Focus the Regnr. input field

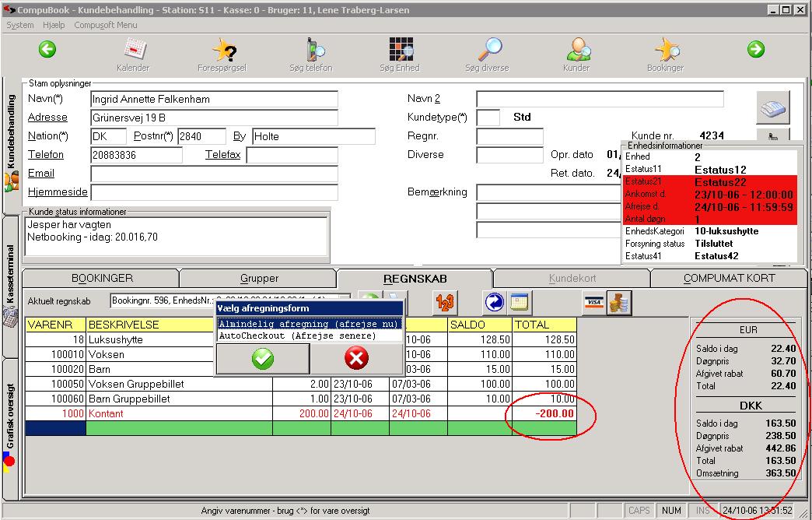pos(509,136)
